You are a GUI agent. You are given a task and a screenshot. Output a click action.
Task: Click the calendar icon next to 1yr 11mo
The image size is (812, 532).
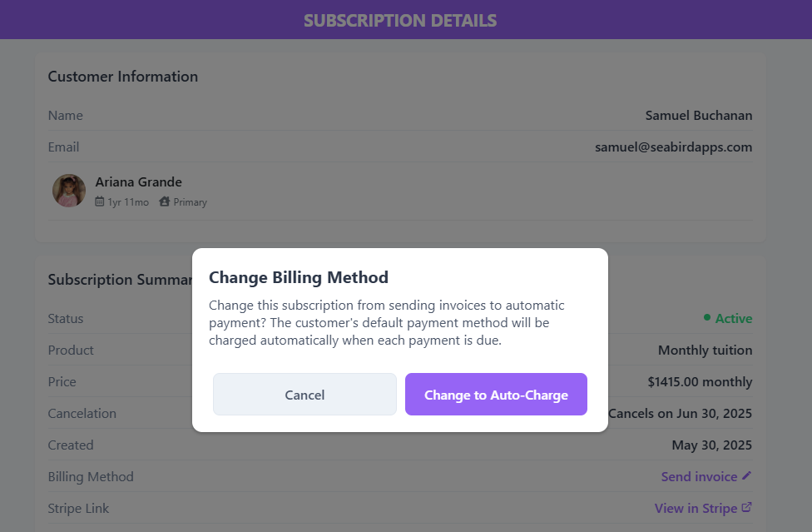coord(100,201)
